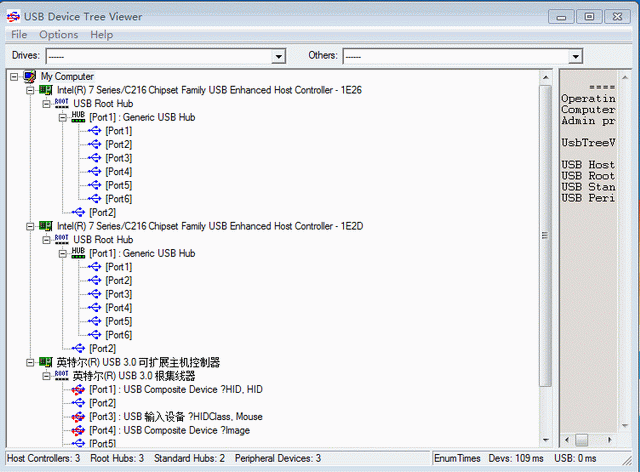Screen dimensions: 640x472
Task: Click USB icon of [Port1] under 1E2D hub
Action: tap(94, 267)
